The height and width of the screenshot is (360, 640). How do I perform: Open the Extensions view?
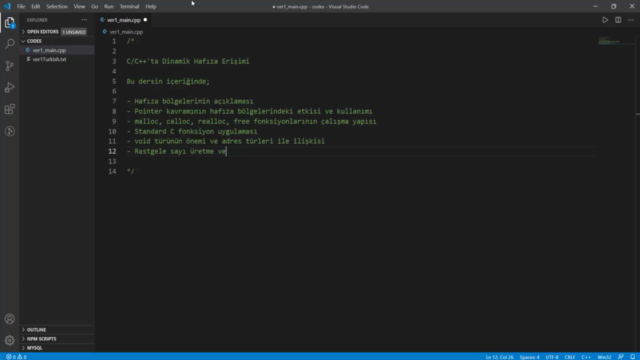pyautogui.click(x=10, y=109)
